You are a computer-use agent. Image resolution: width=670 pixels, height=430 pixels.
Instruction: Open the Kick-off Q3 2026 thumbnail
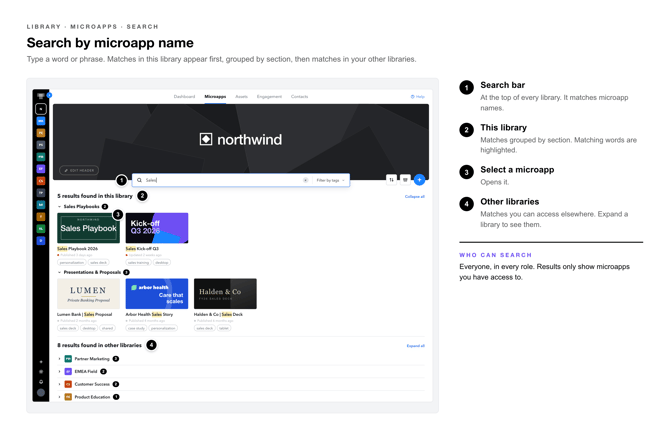tap(157, 228)
